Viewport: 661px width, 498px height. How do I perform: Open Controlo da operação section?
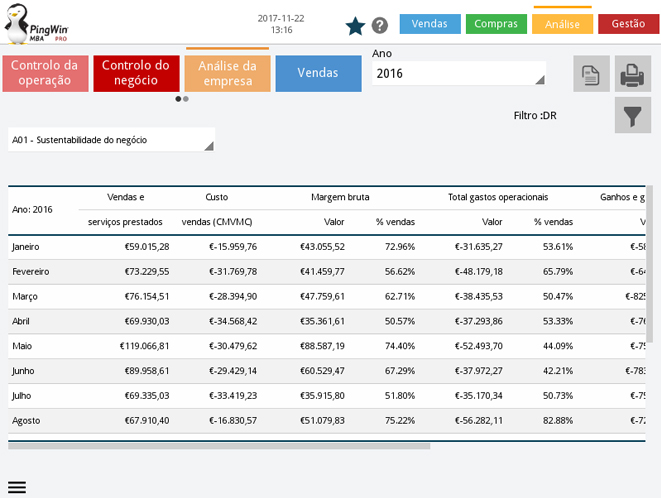(x=45, y=73)
